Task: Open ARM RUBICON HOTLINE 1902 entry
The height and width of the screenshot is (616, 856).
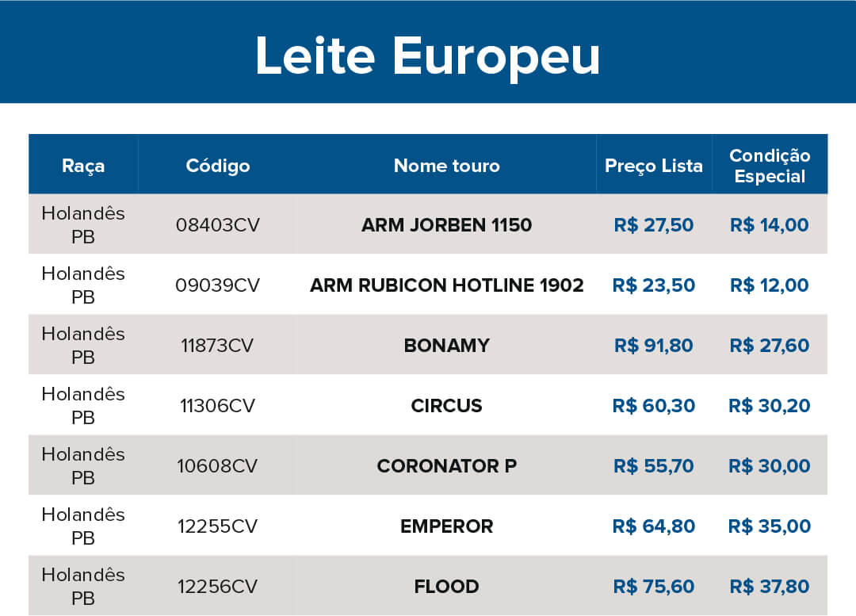Action: point(447,285)
